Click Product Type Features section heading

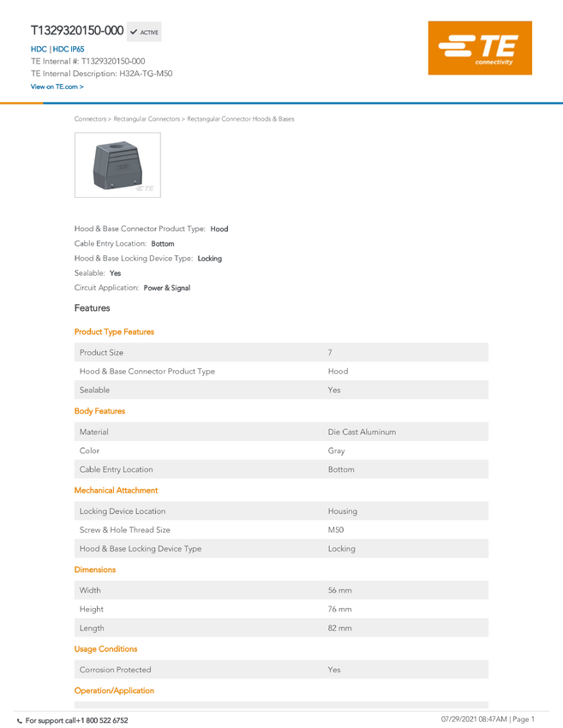[114, 332]
